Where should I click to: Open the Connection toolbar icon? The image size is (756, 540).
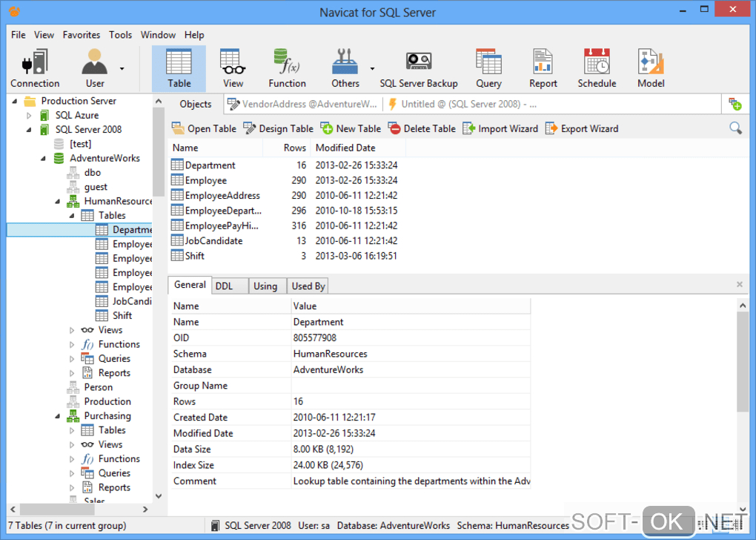coord(35,68)
